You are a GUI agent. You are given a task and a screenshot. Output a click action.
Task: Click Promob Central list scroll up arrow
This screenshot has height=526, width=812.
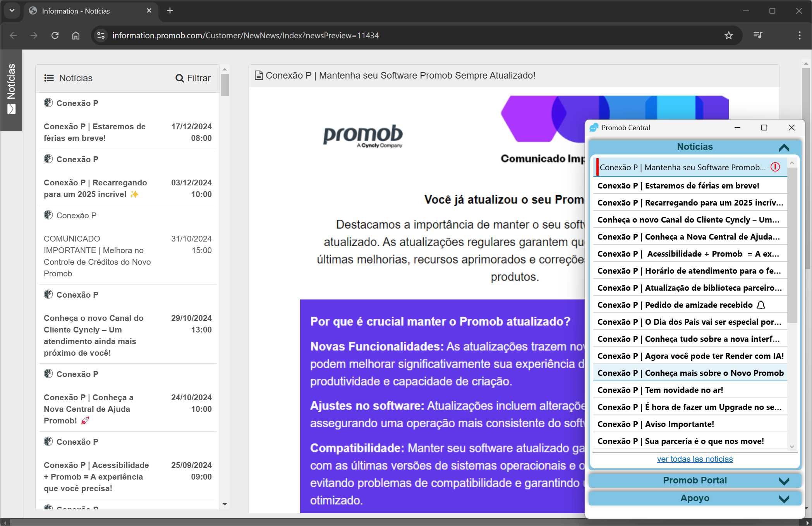tap(792, 163)
